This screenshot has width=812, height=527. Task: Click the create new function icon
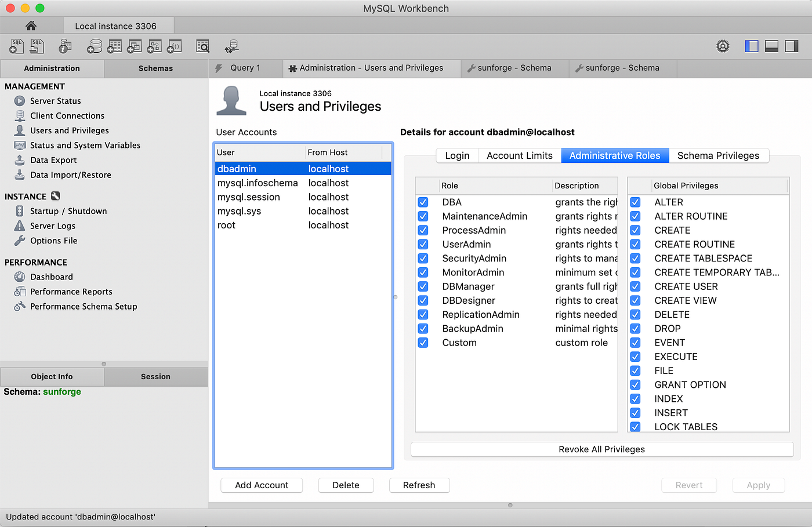pyautogui.click(x=175, y=46)
